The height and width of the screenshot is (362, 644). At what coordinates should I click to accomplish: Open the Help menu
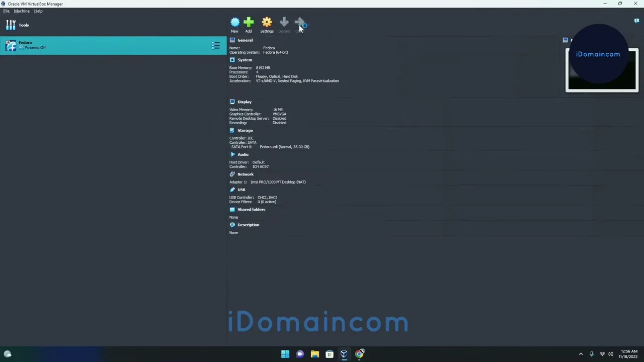click(38, 11)
